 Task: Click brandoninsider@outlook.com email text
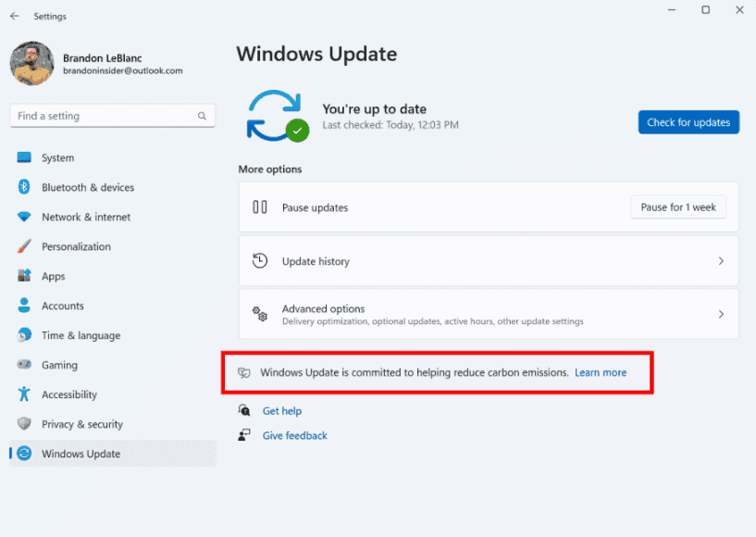point(122,71)
